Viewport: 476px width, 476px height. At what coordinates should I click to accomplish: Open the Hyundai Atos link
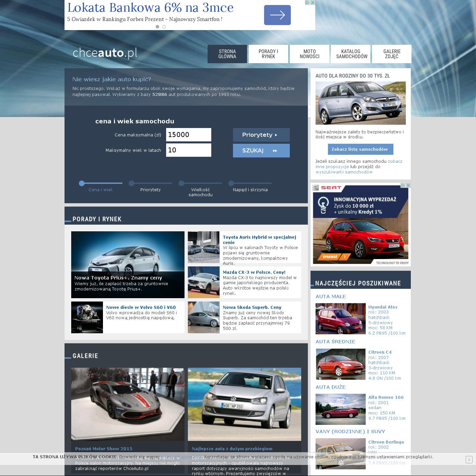coord(383,307)
